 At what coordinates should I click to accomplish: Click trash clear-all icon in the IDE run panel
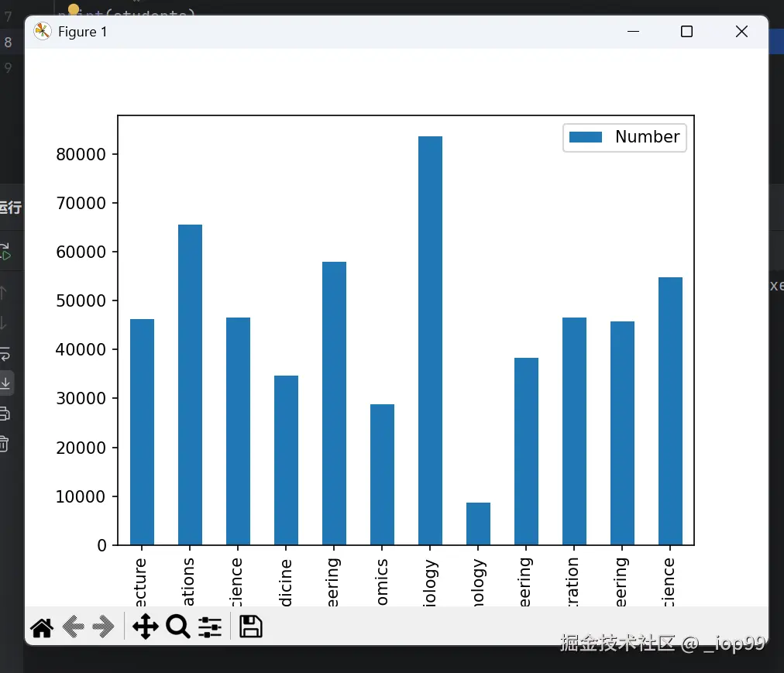[4, 444]
